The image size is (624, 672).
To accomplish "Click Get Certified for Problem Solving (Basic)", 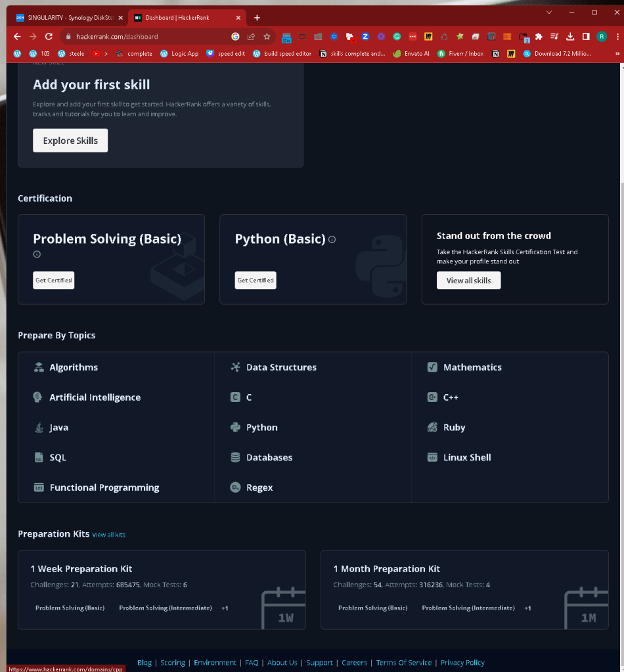I will (x=54, y=280).
